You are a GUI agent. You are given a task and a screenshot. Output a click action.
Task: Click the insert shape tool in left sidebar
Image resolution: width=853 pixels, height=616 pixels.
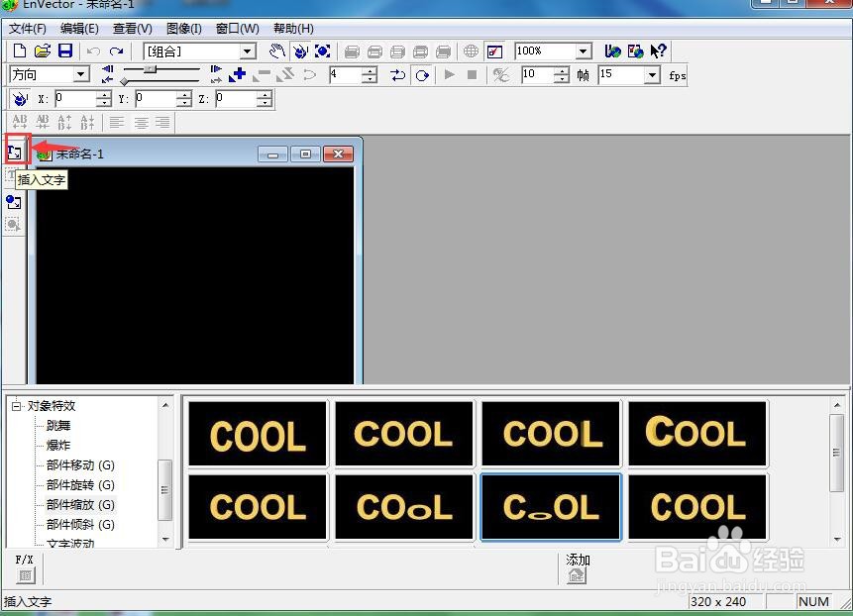point(14,202)
